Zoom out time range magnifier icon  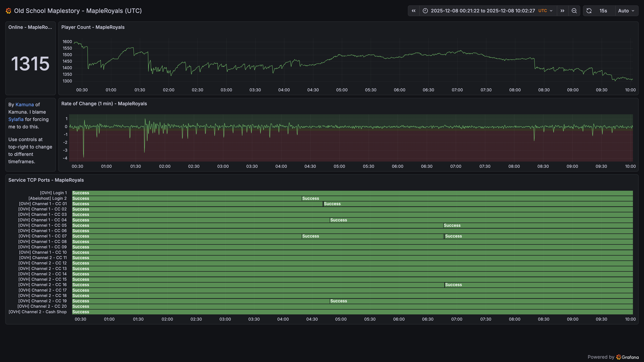tap(574, 11)
